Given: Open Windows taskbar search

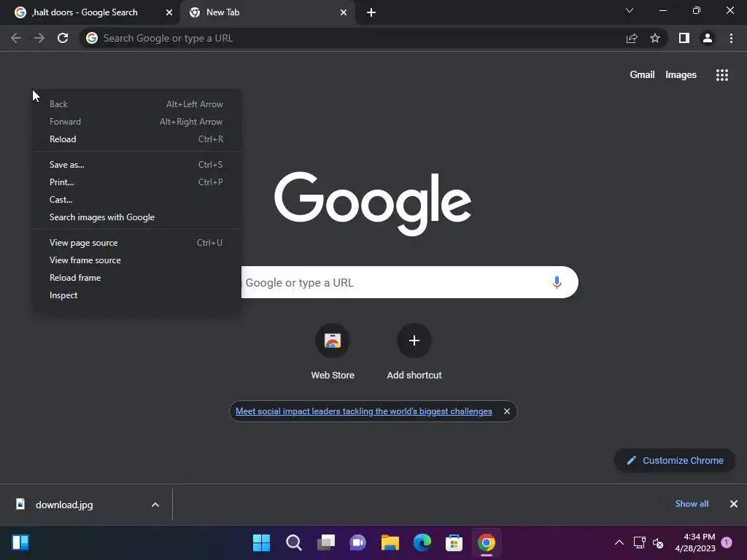Looking at the screenshot, I should point(294,542).
